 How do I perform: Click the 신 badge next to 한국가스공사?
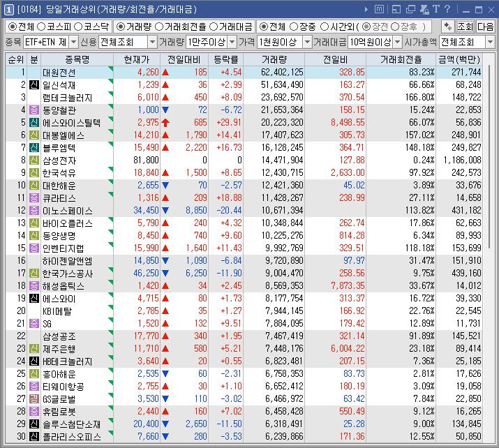(x=34, y=273)
